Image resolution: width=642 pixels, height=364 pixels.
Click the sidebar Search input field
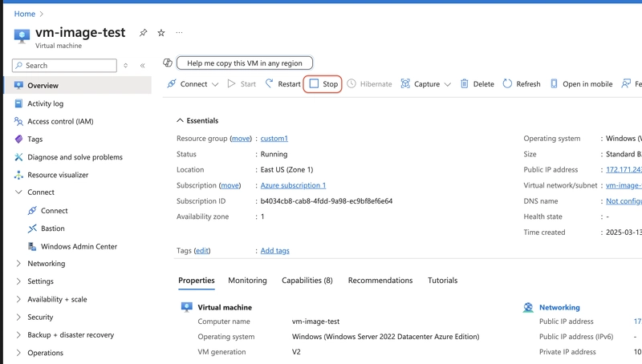[x=65, y=66]
